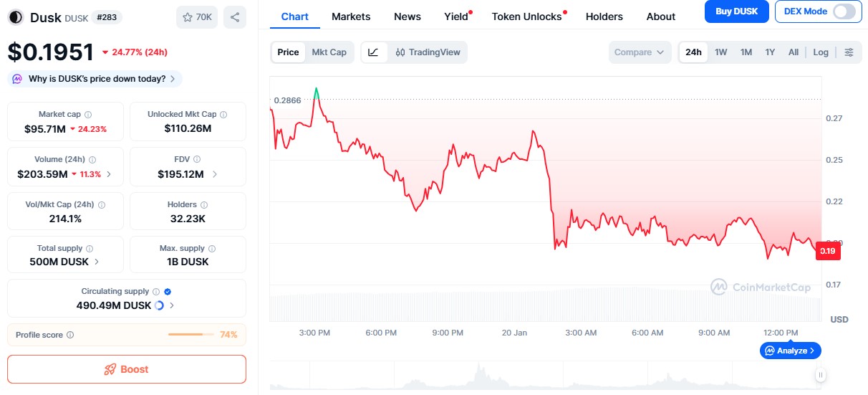Toggle the DEX Mode switch

point(844,11)
